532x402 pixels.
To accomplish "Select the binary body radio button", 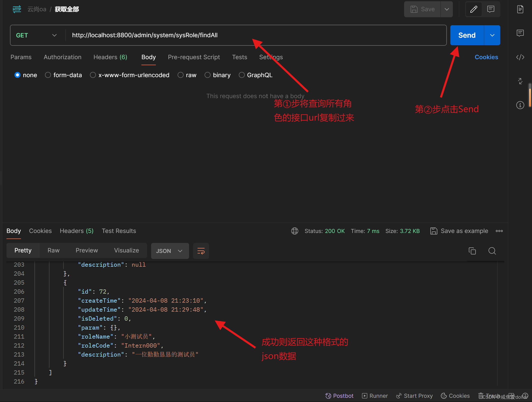I will (208, 75).
